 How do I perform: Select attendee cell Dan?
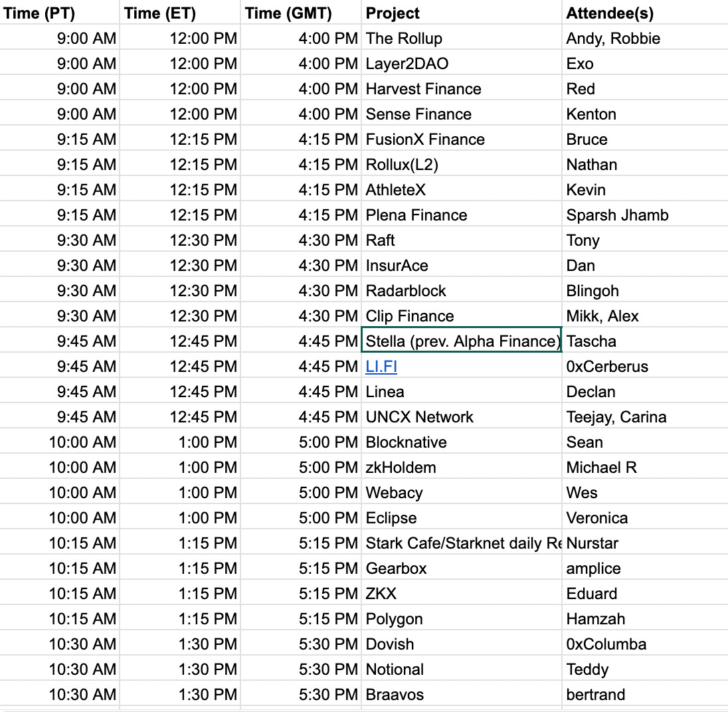tap(646, 265)
